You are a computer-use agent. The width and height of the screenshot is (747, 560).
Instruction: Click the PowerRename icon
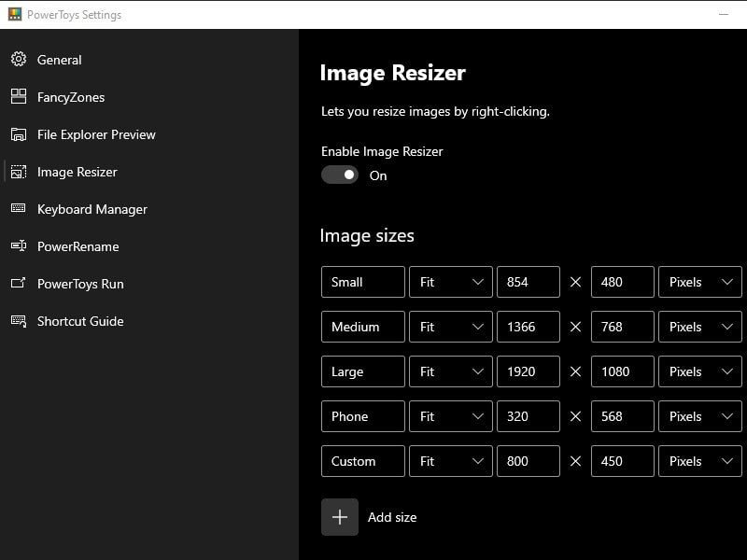coord(19,245)
